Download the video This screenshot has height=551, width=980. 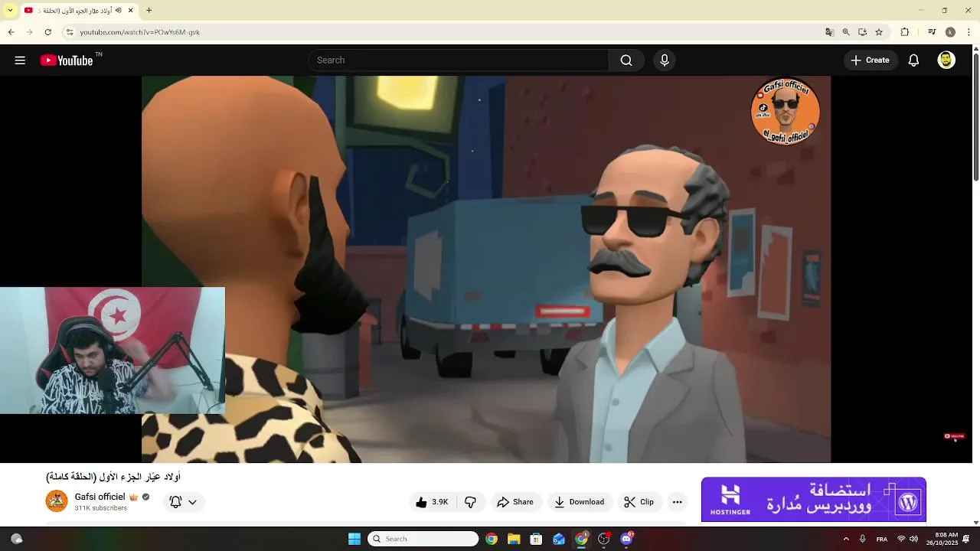[580, 502]
